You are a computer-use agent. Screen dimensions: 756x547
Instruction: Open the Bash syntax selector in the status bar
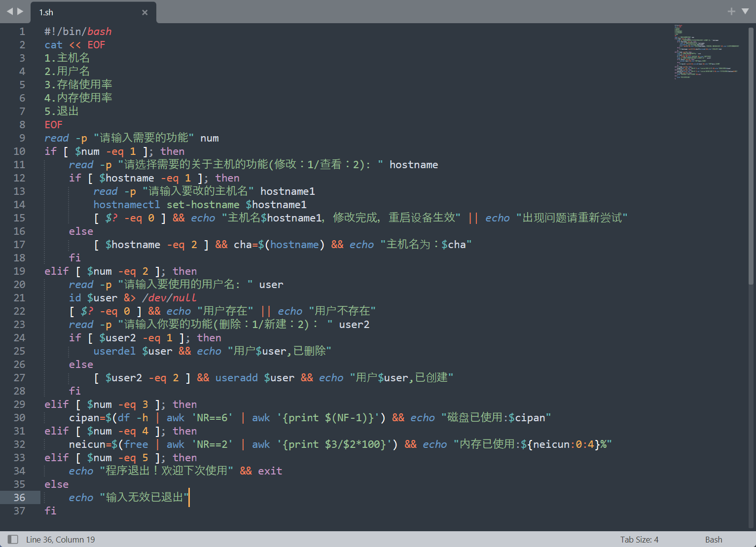pos(714,539)
